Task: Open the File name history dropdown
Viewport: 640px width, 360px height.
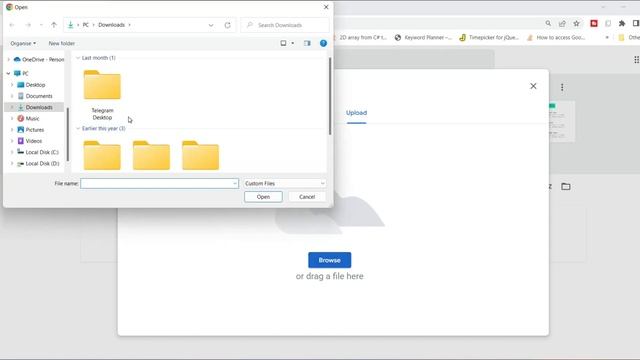Action: (235, 184)
